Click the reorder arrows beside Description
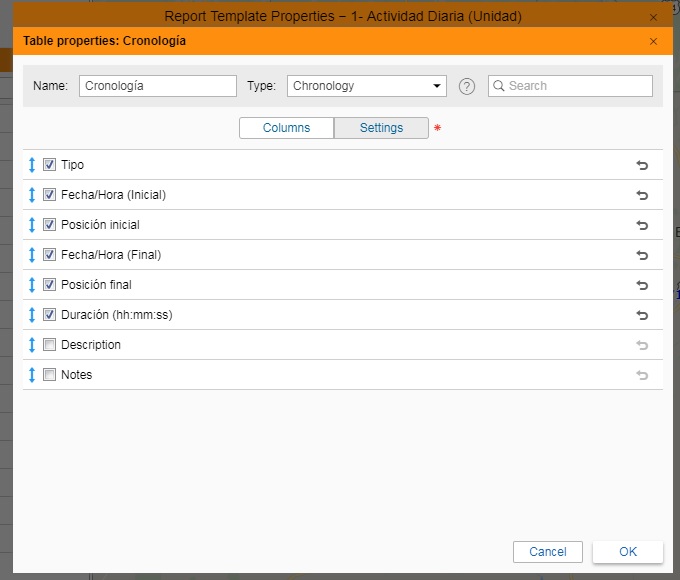Image resolution: width=680 pixels, height=580 pixels. coord(32,345)
